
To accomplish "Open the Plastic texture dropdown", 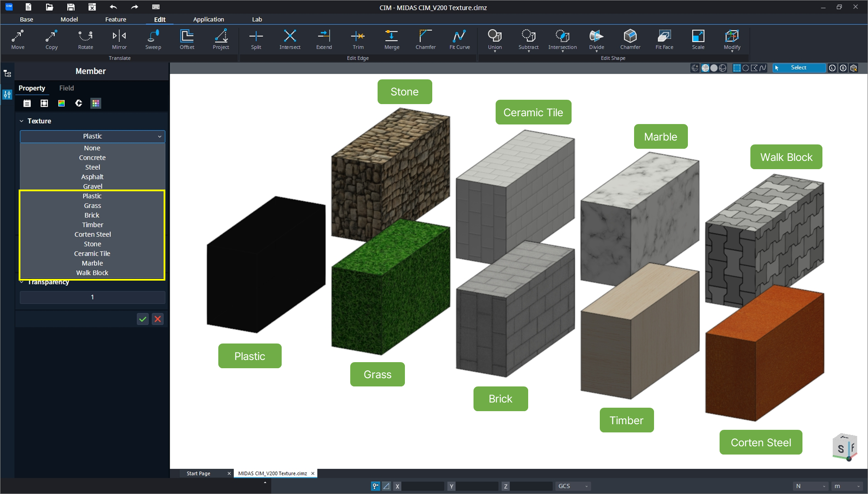I will pos(92,136).
